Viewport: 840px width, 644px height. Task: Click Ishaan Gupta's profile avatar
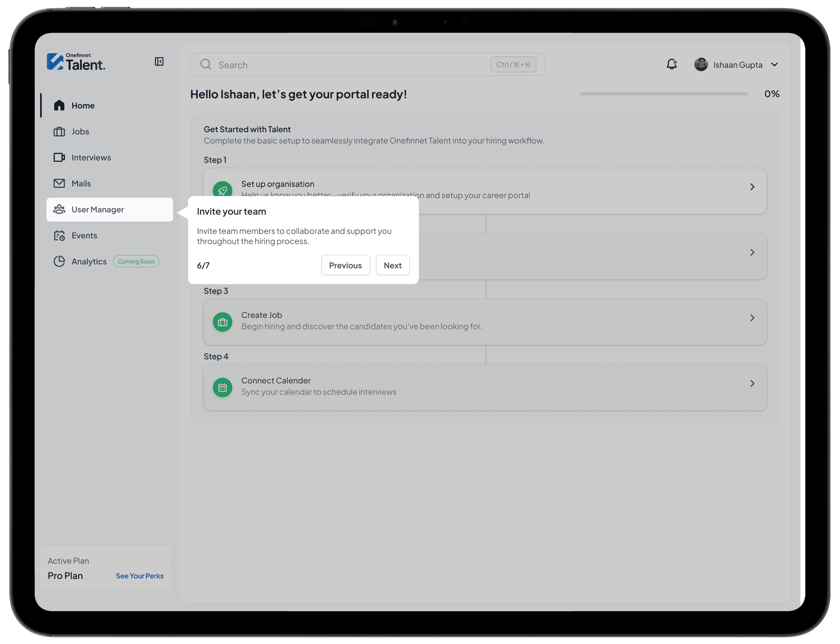coord(701,64)
